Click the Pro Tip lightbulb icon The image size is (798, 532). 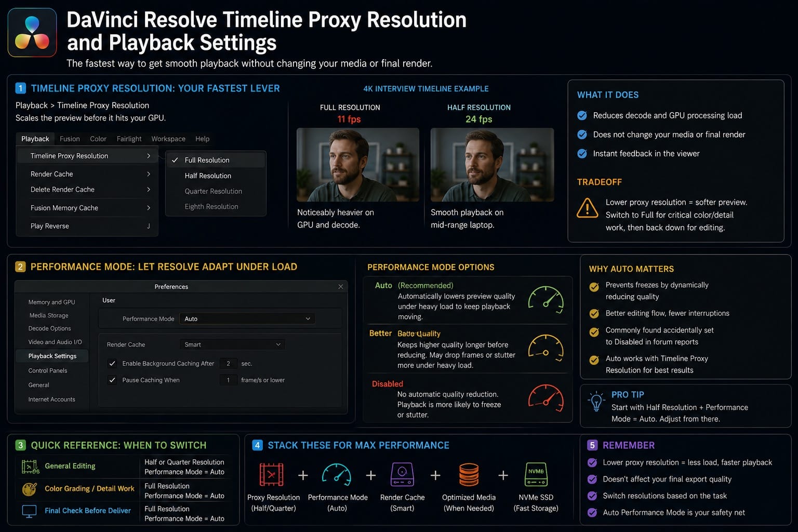pos(596,401)
